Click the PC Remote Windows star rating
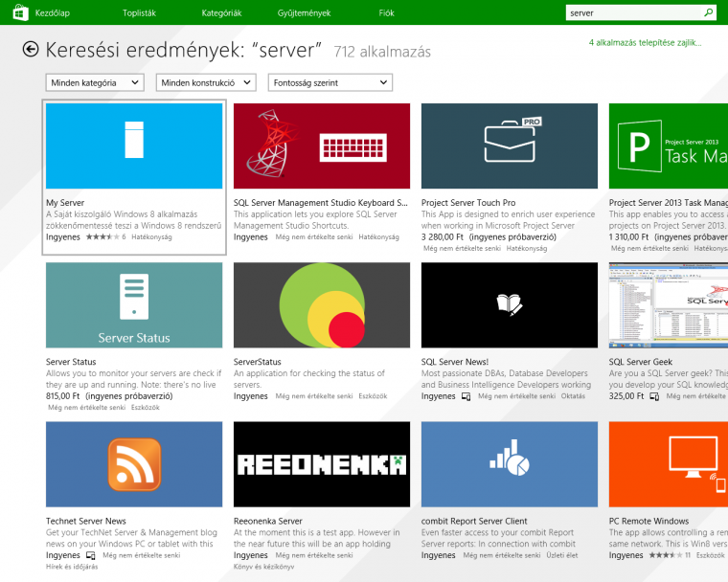Screen dimensions: 728x582 [x=666, y=555]
